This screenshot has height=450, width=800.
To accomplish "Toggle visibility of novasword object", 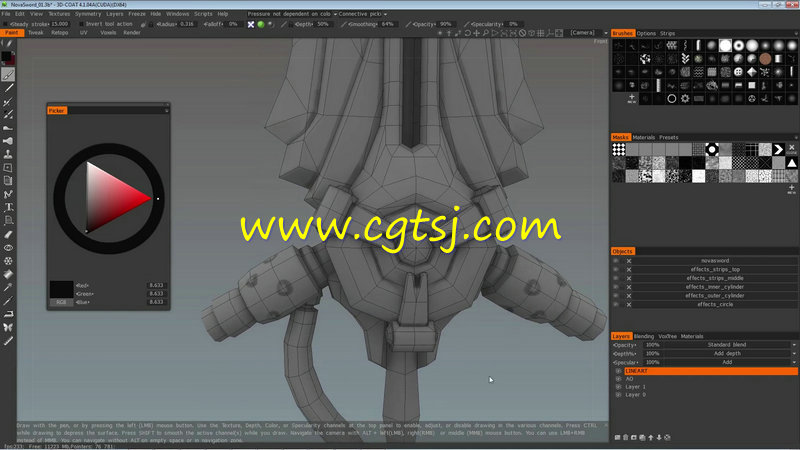I will pyautogui.click(x=616, y=261).
